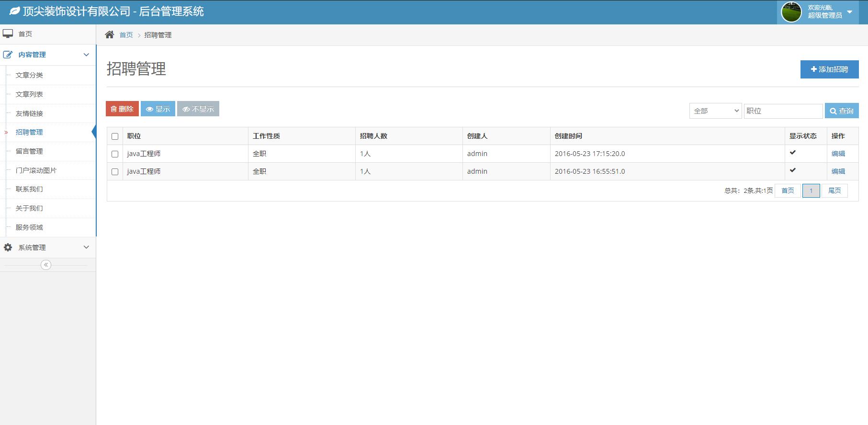The height and width of the screenshot is (425, 868).
Task: Check the select-all checkbox in table header
Action: tap(115, 136)
